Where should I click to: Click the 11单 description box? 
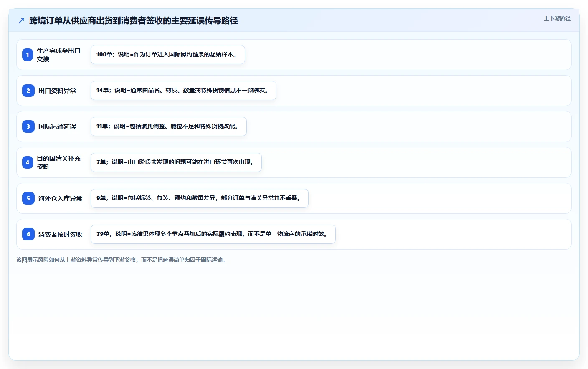pos(169,126)
